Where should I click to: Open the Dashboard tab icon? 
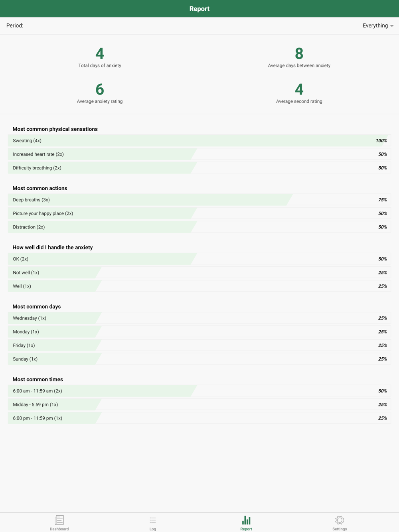pyautogui.click(x=59, y=520)
